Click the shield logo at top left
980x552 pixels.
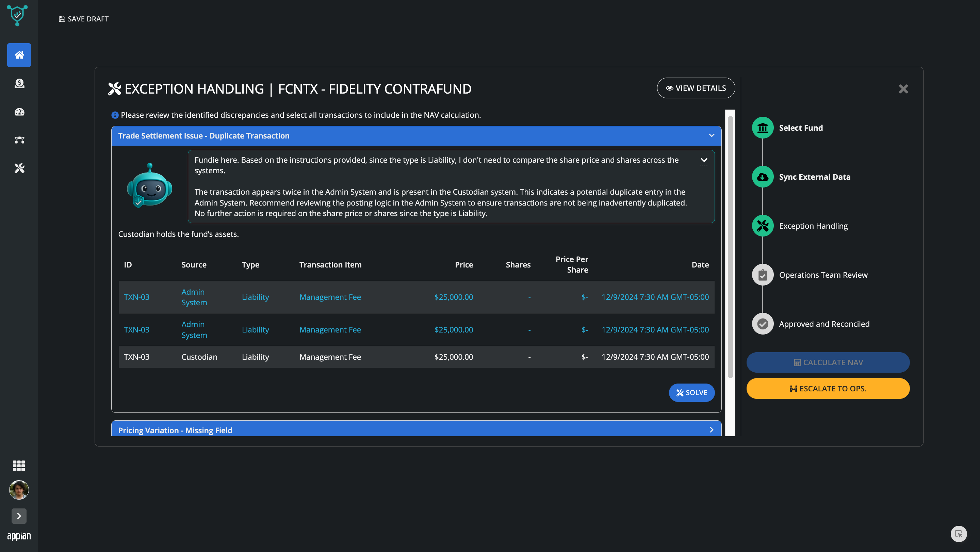pyautogui.click(x=17, y=16)
